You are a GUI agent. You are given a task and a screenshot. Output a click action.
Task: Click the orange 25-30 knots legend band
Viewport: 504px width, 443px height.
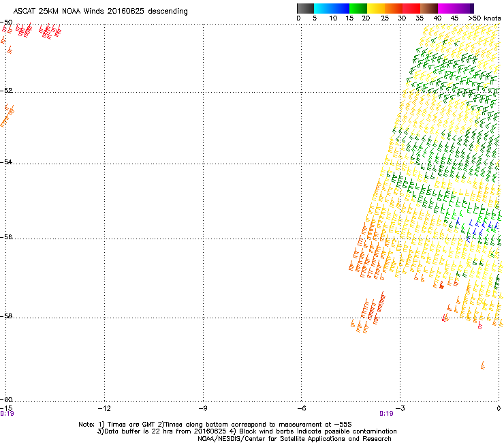(394, 8)
